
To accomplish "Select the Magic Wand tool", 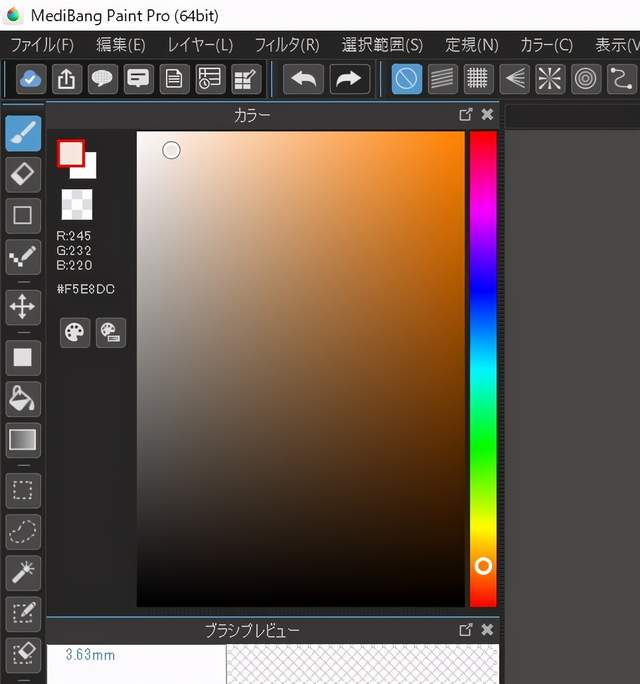I will [23, 572].
